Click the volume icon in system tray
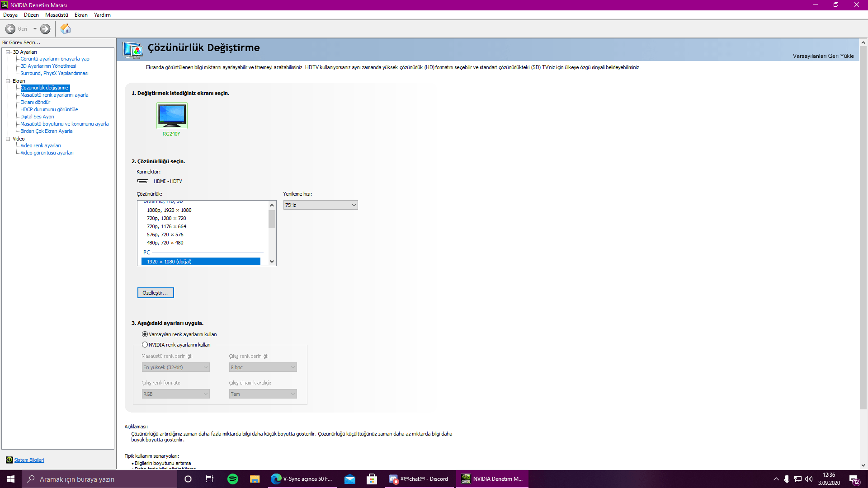The height and width of the screenshot is (488, 868). click(x=809, y=479)
